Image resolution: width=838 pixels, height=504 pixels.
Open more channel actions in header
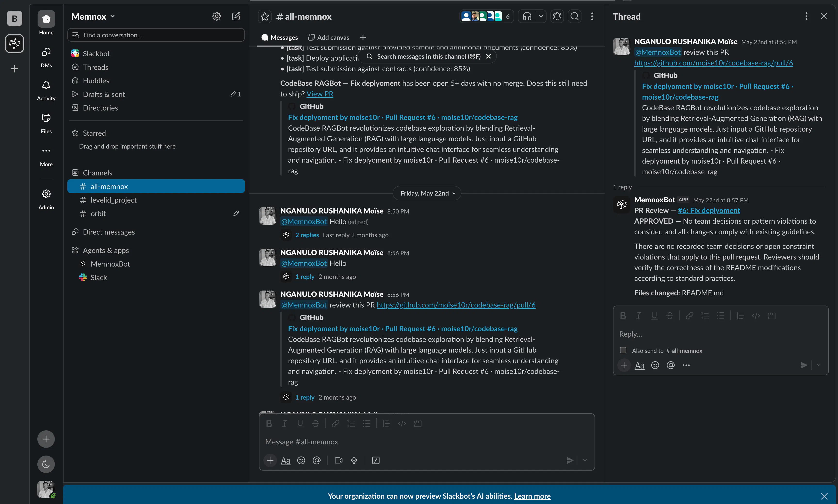592,16
